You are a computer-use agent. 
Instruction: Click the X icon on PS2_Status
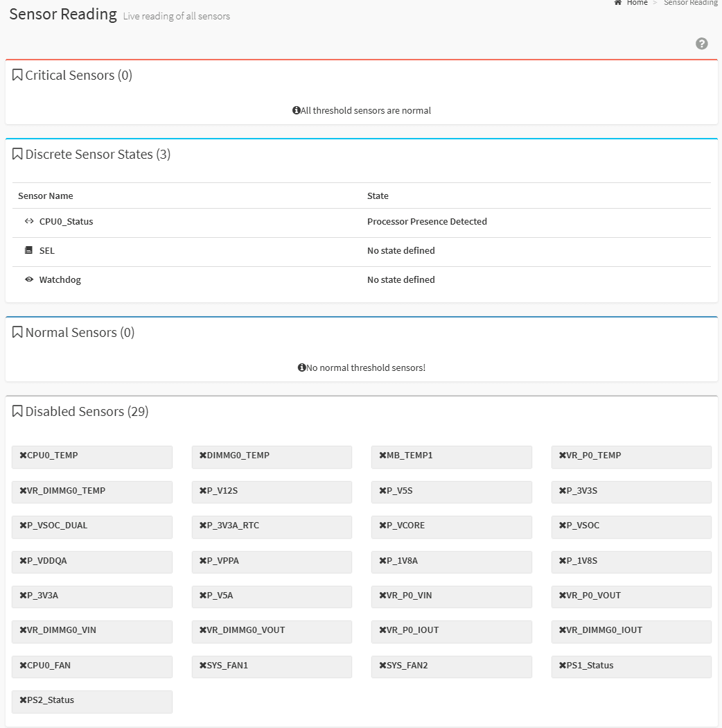(23, 700)
